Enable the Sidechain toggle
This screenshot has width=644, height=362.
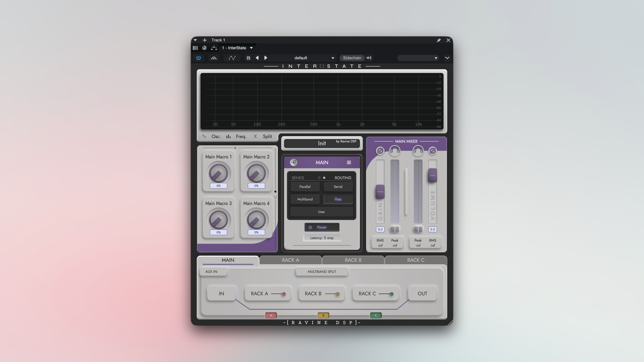pyautogui.click(x=352, y=58)
